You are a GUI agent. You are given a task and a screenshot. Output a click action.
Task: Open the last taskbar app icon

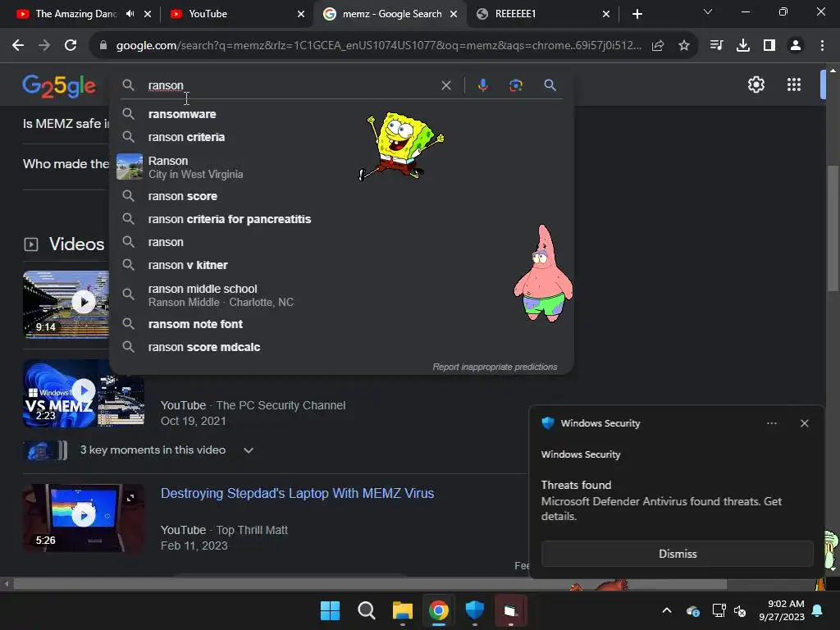tap(510, 610)
